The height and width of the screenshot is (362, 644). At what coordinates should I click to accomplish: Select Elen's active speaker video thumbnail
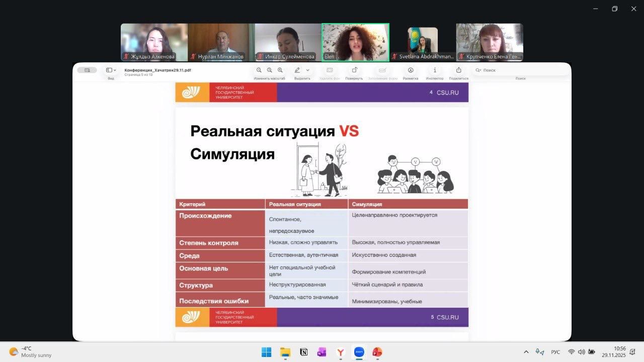355,42
